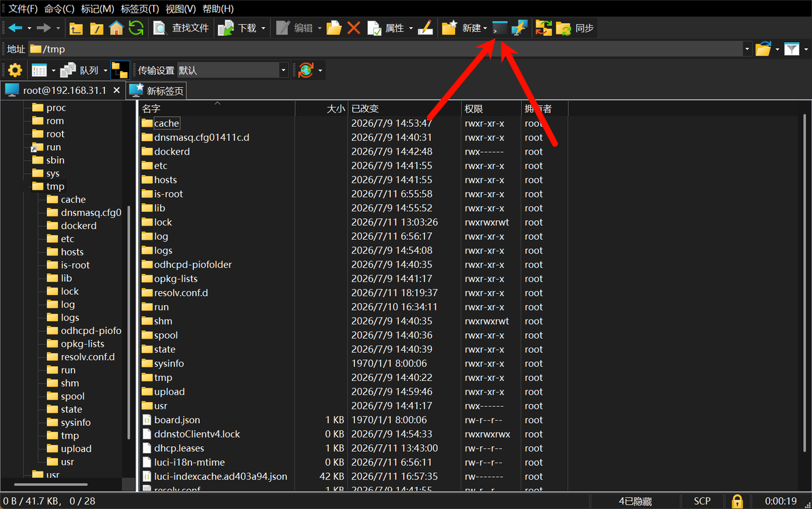Screen dimensions: 812x509
Task: Go to parent directory folder icon
Action: pyautogui.click(x=76, y=29)
